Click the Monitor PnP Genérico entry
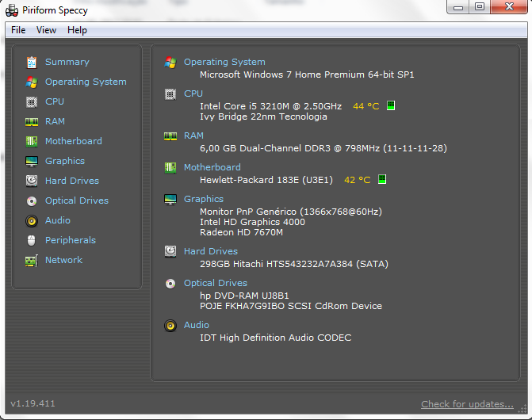532x420 pixels. 291,212
